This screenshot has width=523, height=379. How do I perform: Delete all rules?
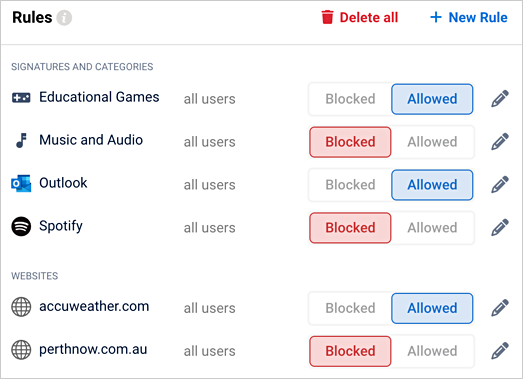[360, 18]
